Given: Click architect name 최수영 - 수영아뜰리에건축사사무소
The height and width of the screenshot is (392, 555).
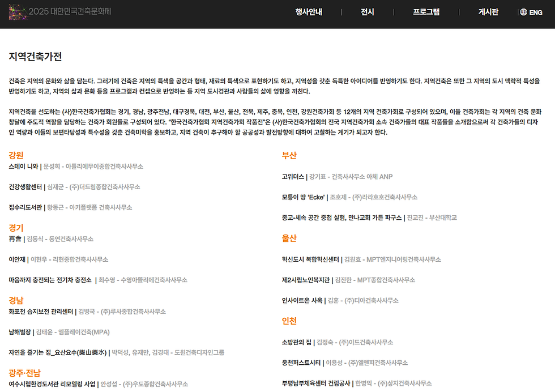Looking at the screenshot, I should [x=143, y=280].
